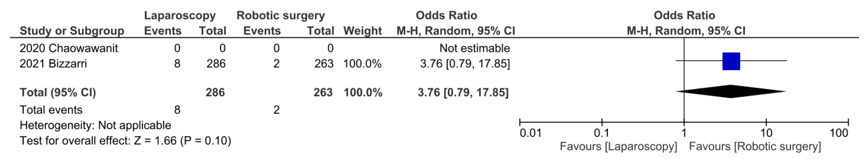868x159 pixels.
Task: Click the 'Favours [Laparoscopy]' axis label
Action: (618, 146)
